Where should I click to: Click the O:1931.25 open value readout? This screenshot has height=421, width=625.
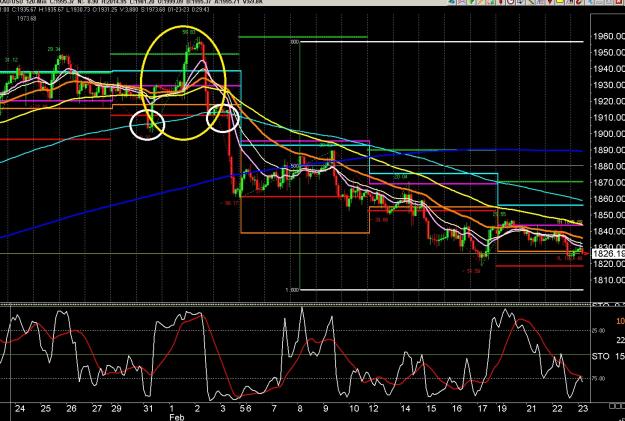click(x=105, y=10)
